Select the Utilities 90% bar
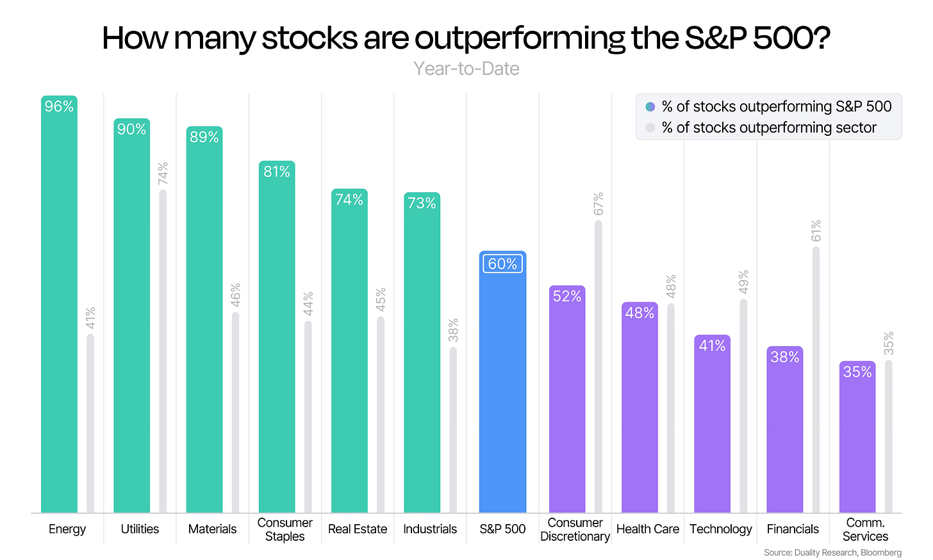The height and width of the screenshot is (560, 933). pyautogui.click(x=132, y=315)
